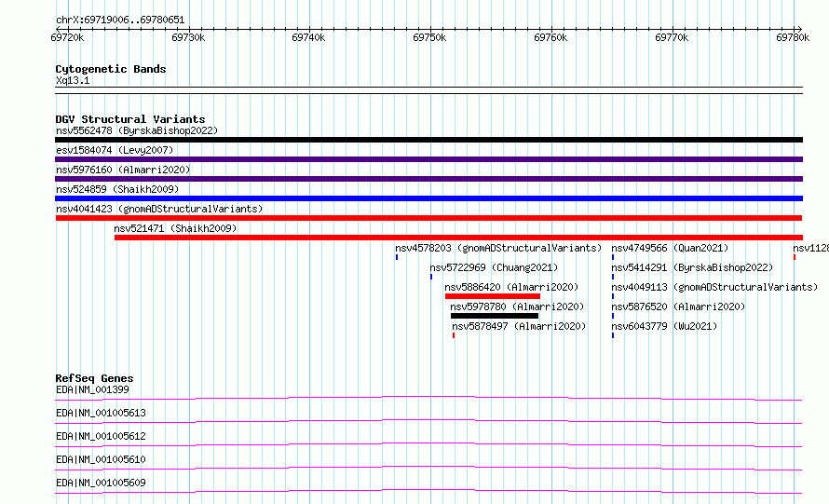Open gene label EDA|NM_001005609
This screenshot has height=504, width=829.
tap(101, 483)
